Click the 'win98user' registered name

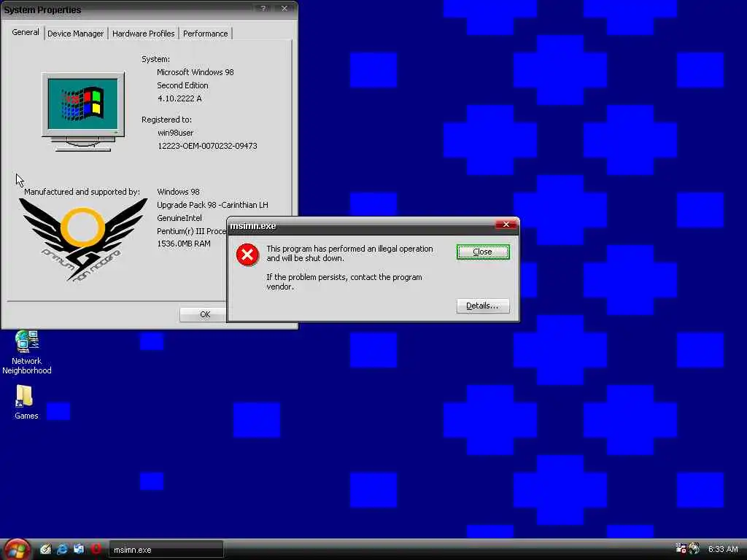pyautogui.click(x=175, y=133)
